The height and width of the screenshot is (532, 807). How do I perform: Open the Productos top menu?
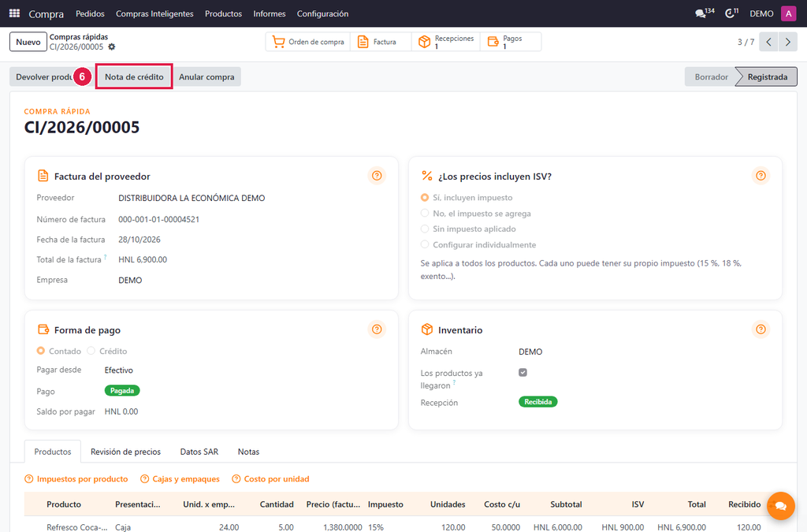coord(223,13)
